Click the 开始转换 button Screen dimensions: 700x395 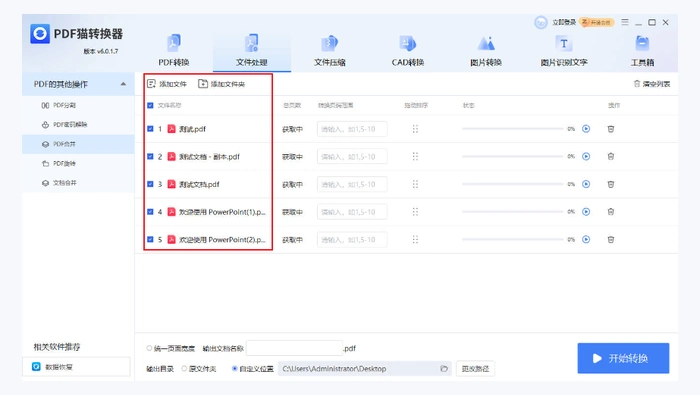(x=623, y=358)
